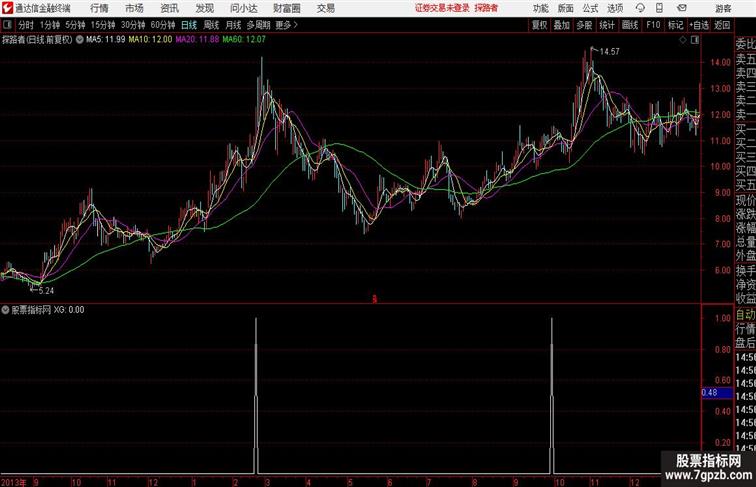Image resolution: width=756 pixels, height=487 pixels.
Task: Open the F10 company info button
Action: pyautogui.click(x=653, y=25)
